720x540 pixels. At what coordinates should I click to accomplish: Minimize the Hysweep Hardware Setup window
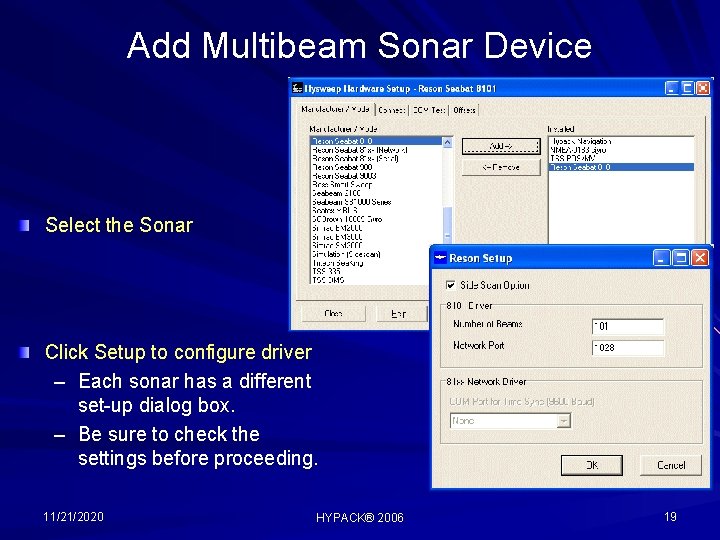point(672,88)
